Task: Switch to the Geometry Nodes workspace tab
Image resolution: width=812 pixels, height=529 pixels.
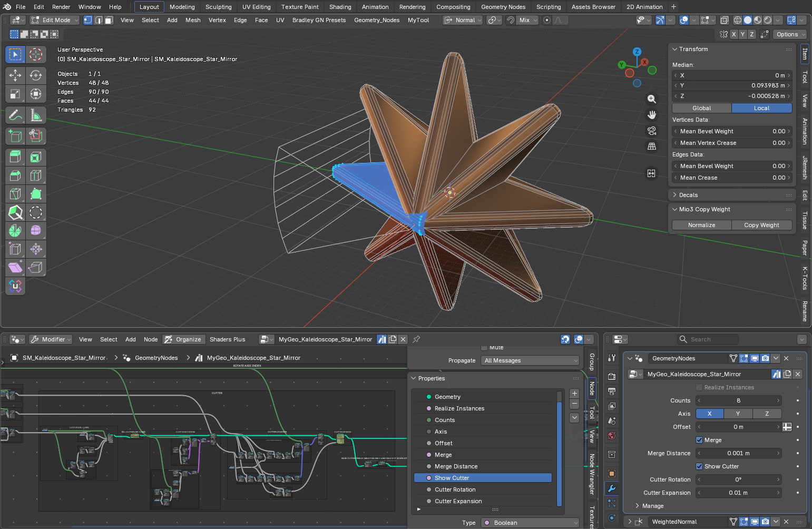Action: (503, 7)
